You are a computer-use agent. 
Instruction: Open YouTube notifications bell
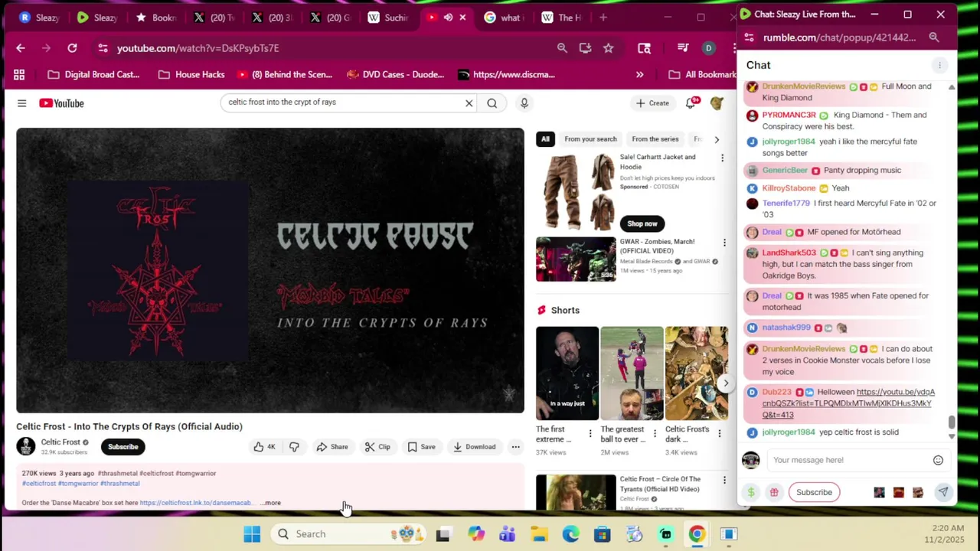point(691,103)
